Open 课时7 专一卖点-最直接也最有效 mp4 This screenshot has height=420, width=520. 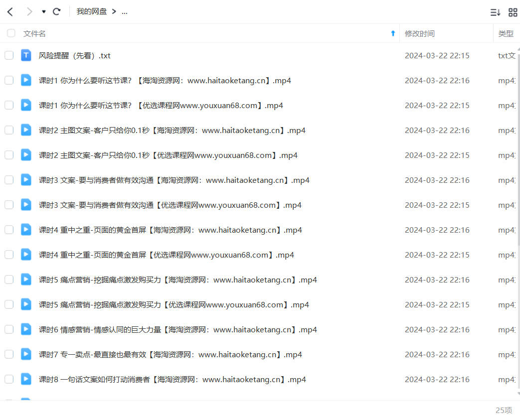pyautogui.click(x=171, y=354)
